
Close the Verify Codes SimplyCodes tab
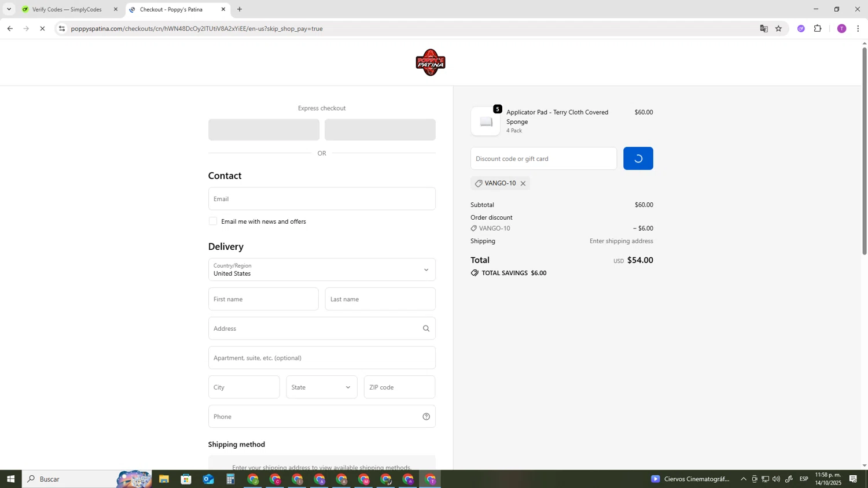pos(116,9)
